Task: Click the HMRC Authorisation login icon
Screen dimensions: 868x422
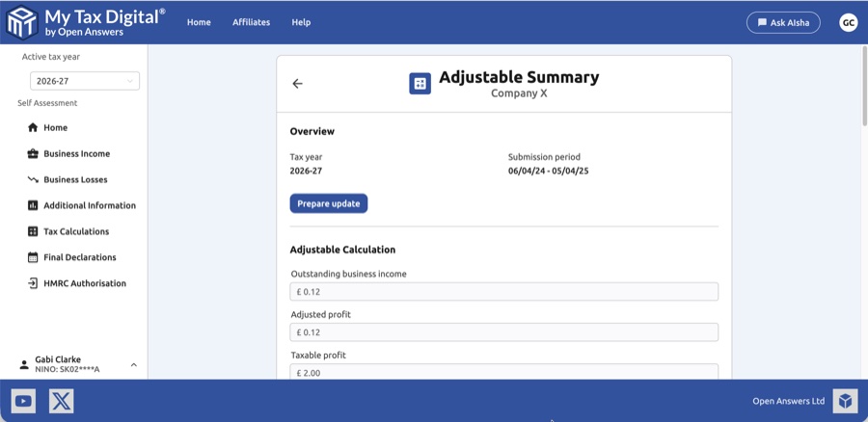Action: click(x=33, y=283)
